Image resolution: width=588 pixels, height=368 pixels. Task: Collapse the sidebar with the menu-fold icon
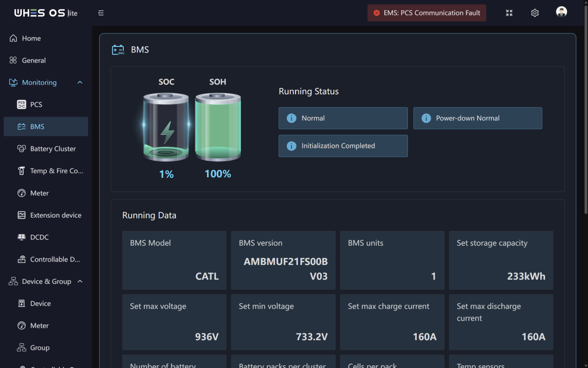(x=101, y=13)
